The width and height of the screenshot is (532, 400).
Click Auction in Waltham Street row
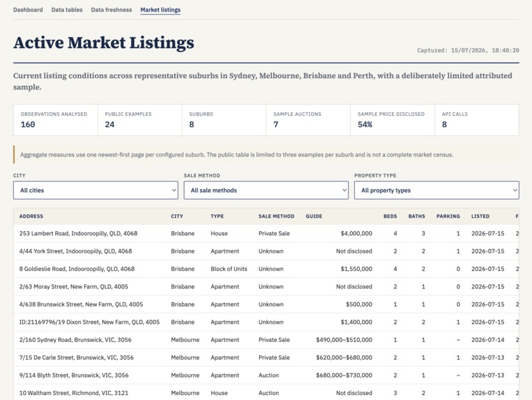click(x=268, y=393)
